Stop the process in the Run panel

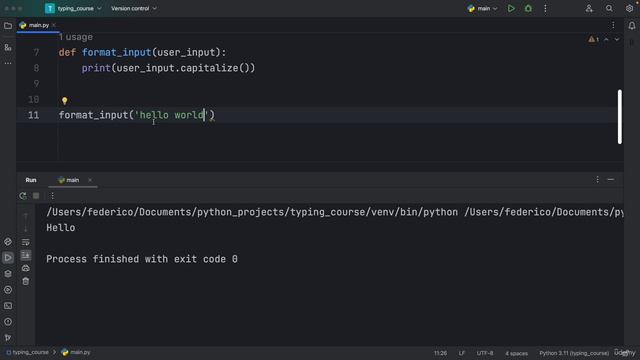pos(36,196)
